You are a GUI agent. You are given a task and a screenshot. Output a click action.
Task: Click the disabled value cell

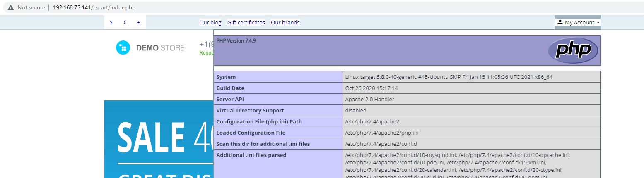pos(471,110)
